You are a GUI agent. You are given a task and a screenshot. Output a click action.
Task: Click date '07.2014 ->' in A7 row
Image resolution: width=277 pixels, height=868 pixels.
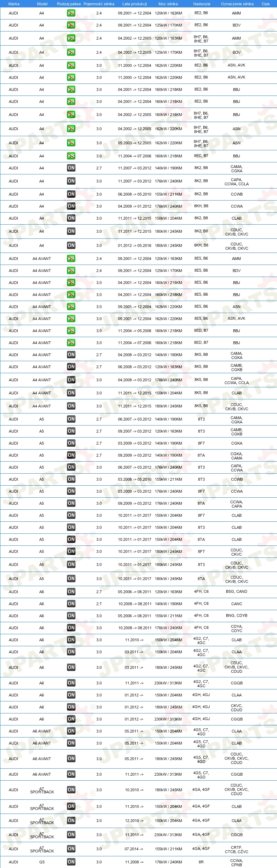[x=134, y=849]
